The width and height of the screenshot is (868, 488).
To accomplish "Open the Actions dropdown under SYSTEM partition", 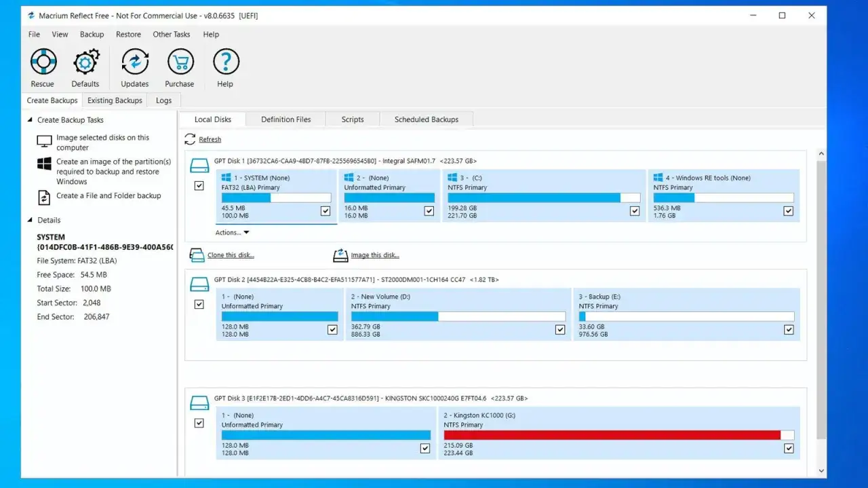I will coord(232,233).
